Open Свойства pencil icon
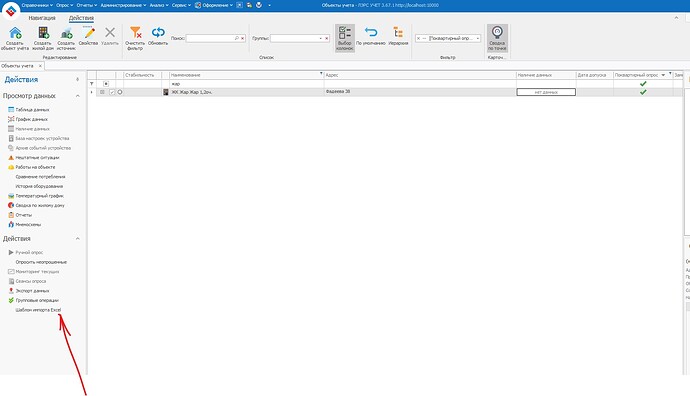Screen dimensions: 690x396 click(89, 33)
